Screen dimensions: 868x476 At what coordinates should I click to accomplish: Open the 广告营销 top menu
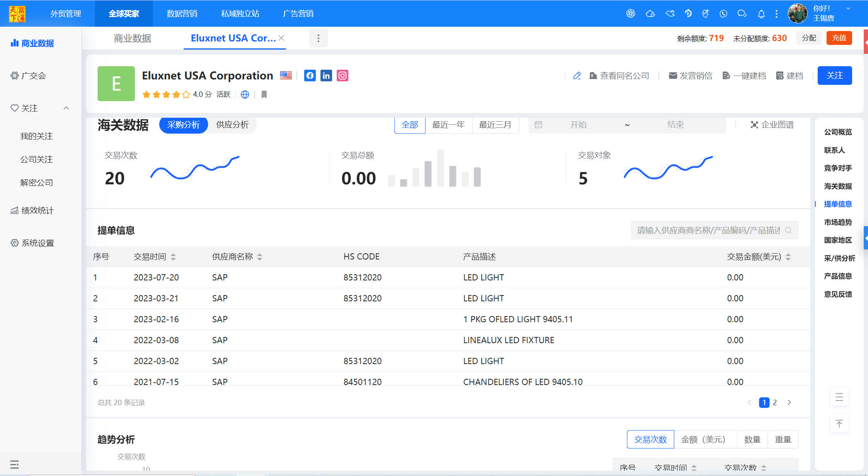click(298, 14)
